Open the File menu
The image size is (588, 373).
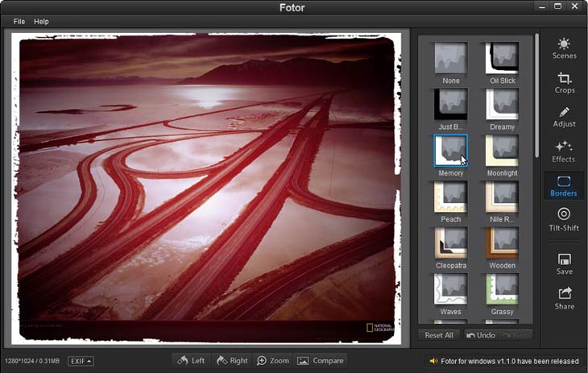(19, 22)
